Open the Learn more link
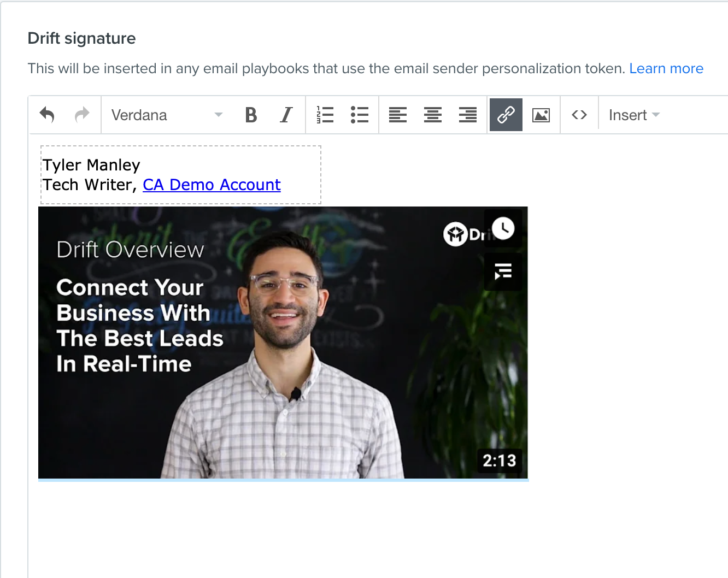Viewport: 728px width, 578px height. tap(666, 68)
